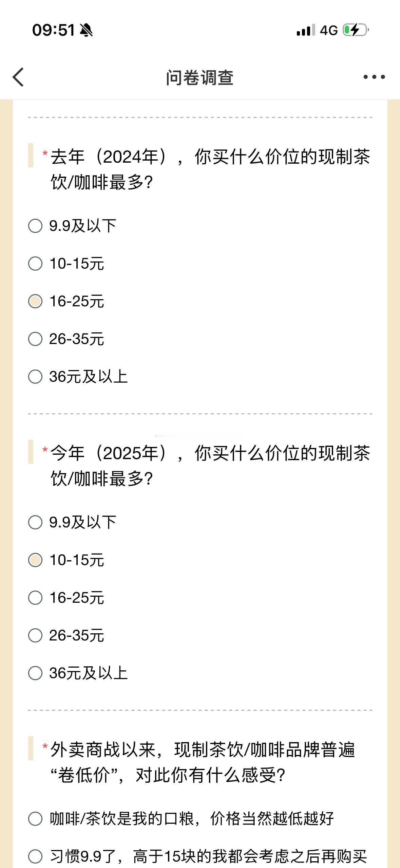Select 9.9及以下 for the 2024 question
This screenshot has height=868, width=400.
coord(35,226)
